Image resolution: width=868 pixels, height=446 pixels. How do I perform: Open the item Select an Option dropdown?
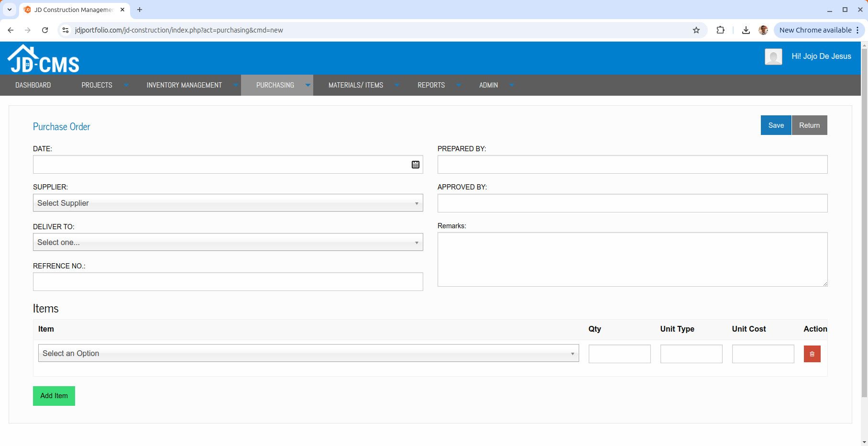coord(308,353)
